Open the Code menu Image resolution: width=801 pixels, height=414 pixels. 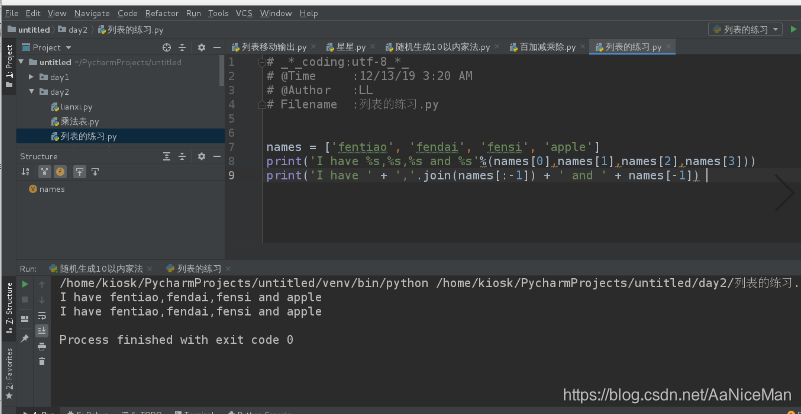[127, 13]
